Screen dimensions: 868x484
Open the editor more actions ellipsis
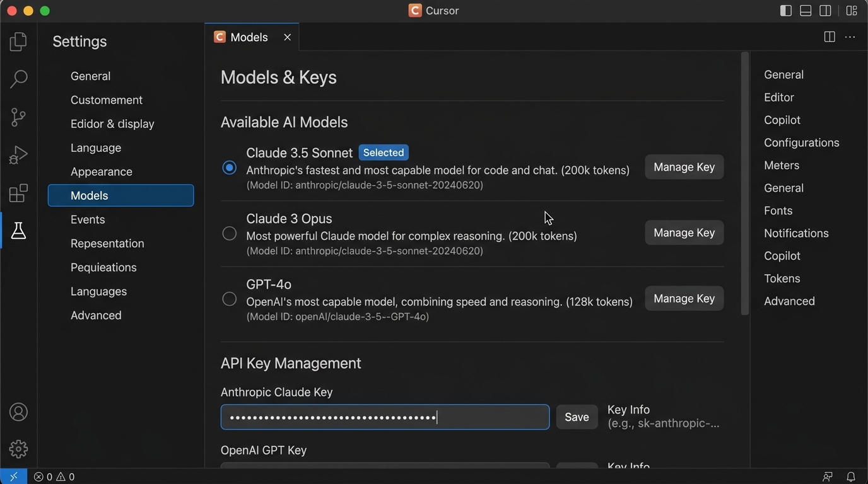(850, 37)
